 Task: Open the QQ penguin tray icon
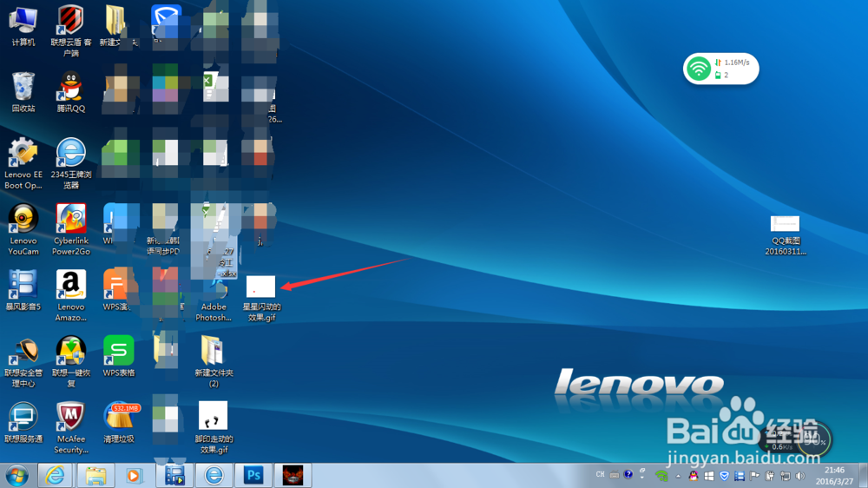pyautogui.click(x=693, y=476)
